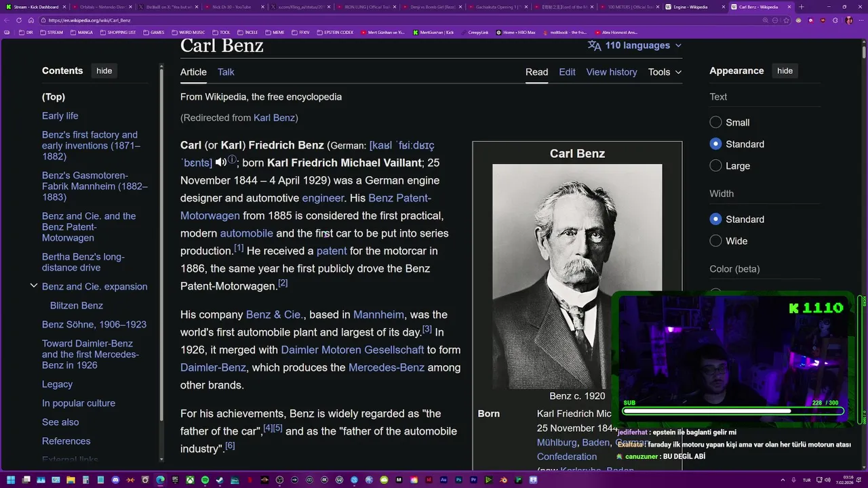The width and height of the screenshot is (868, 488).
Task: Follow the Karl Benz redirect link
Action: 274,118
